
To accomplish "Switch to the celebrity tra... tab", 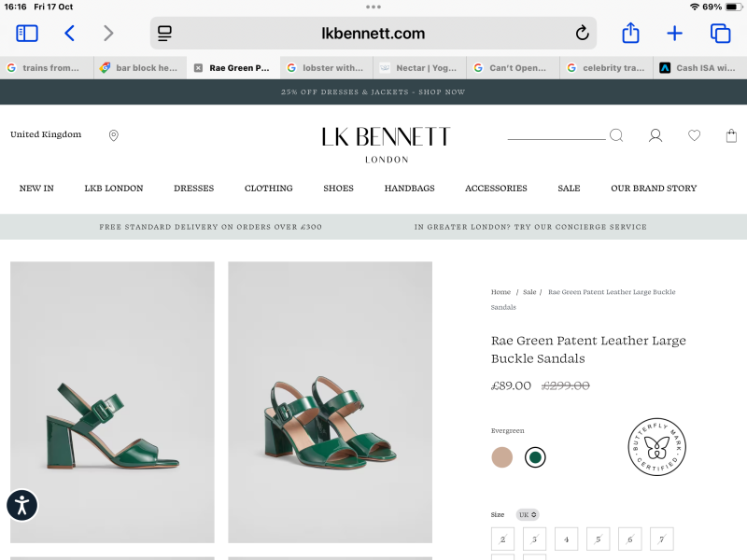I will (607, 68).
